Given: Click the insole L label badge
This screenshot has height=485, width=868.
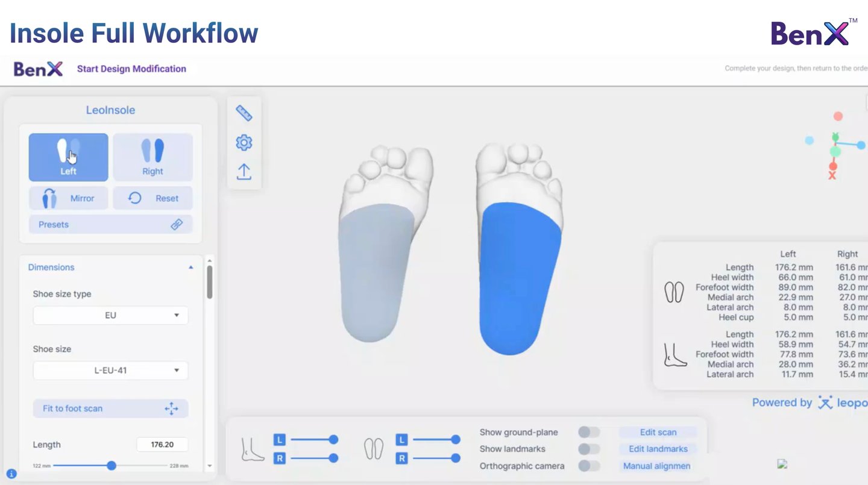Looking at the screenshot, I should [x=401, y=440].
